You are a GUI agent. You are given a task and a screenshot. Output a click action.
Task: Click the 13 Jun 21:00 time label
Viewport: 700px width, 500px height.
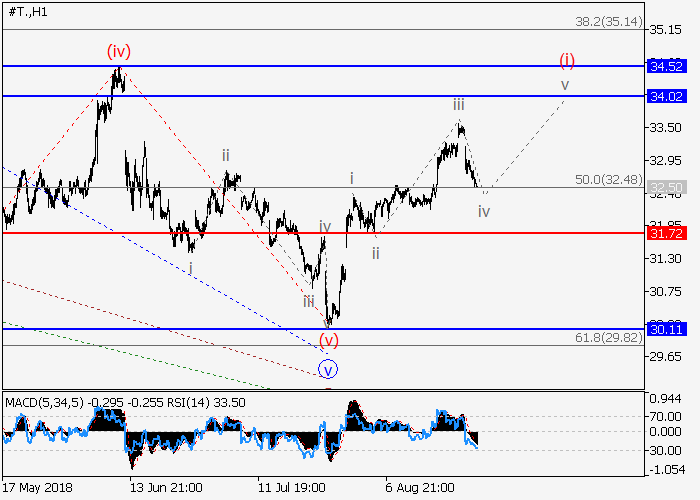(x=166, y=487)
